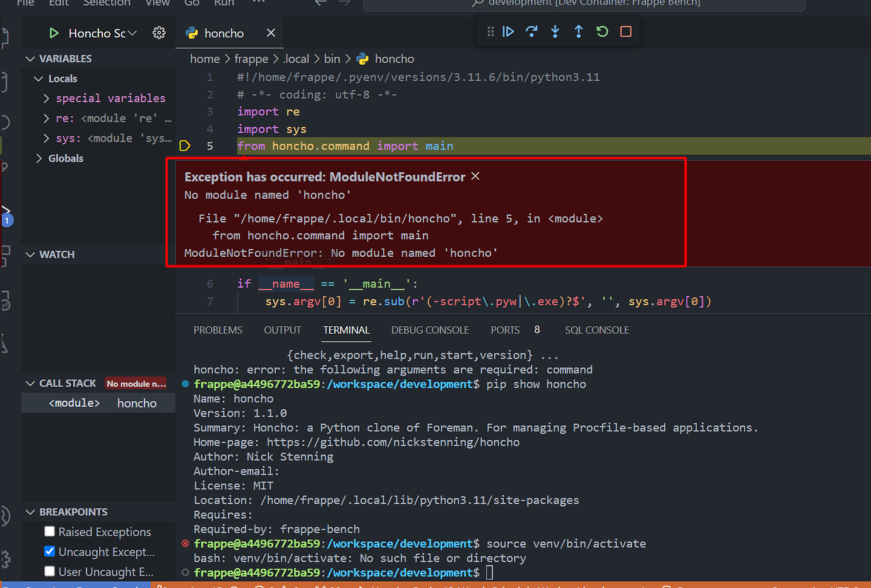Stop the debugger with the red square
The height and width of the screenshot is (588, 871).
(x=625, y=31)
